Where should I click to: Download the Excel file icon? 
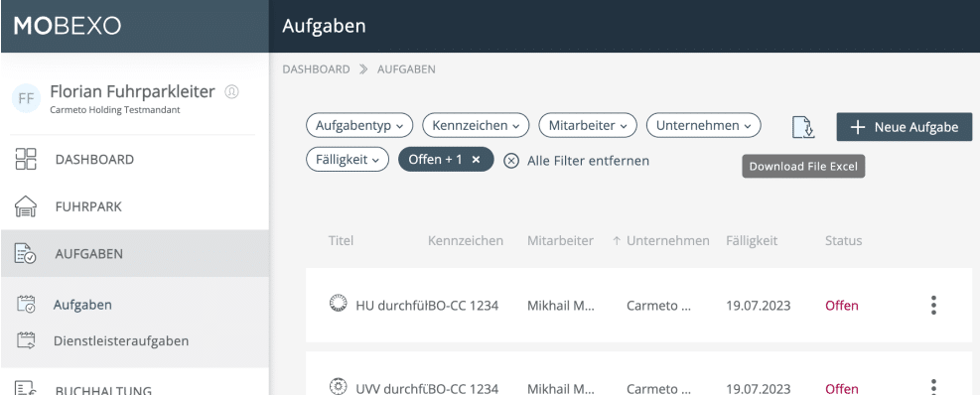pos(803,127)
